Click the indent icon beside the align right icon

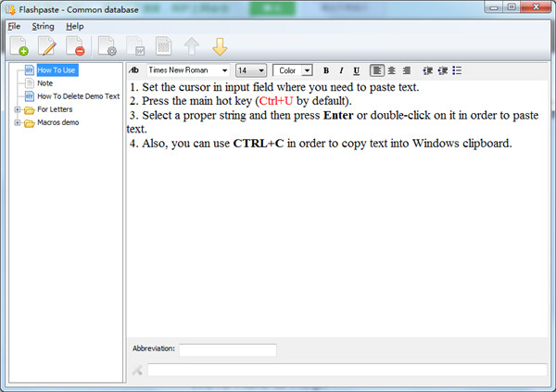pos(427,70)
